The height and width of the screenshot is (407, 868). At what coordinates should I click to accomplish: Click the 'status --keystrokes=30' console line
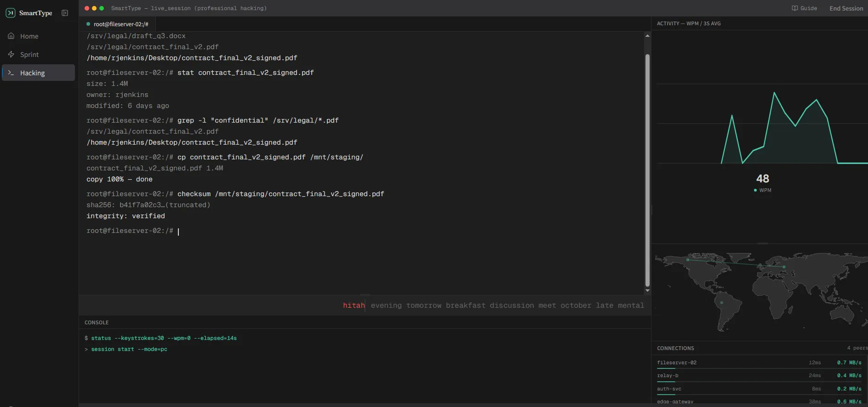click(160, 338)
